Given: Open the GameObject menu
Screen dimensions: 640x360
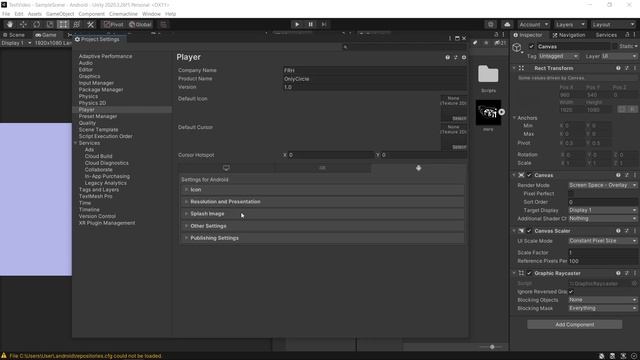Looking at the screenshot, I should coord(60,14).
